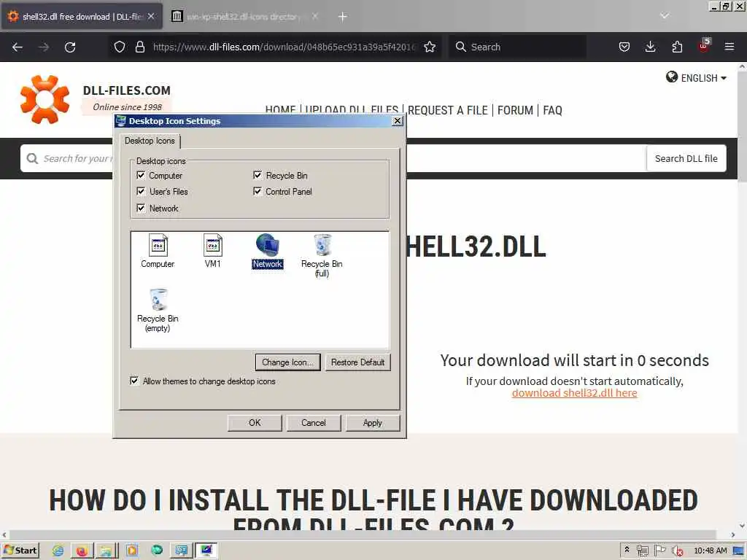
Task: Click the volume muted tray icon
Action: [678, 551]
